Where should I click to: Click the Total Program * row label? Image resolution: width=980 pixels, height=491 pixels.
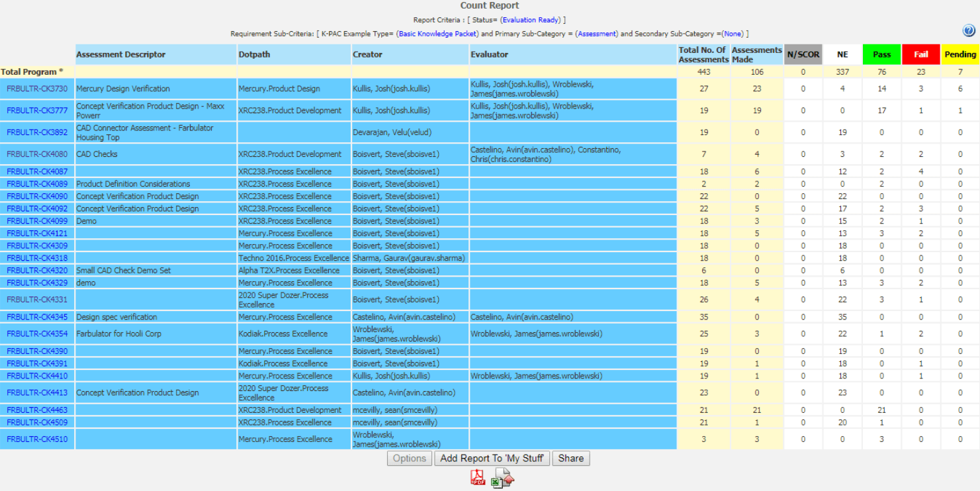click(32, 71)
